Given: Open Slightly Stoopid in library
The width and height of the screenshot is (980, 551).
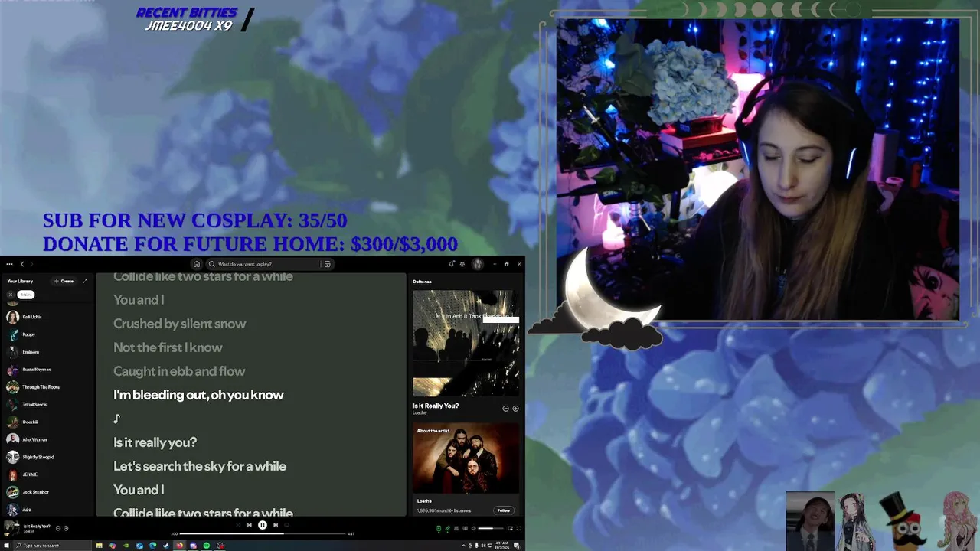Looking at the screenshot, I should pyautogui.click(x=47, y=457).
